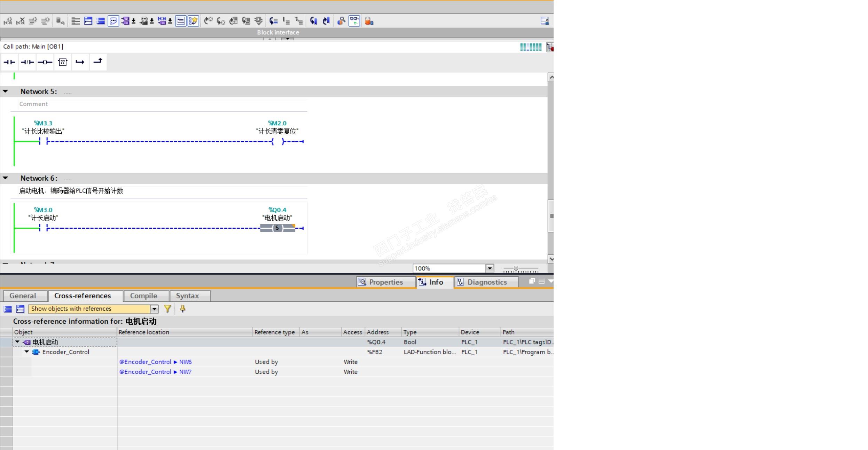868x450 pixels.
Task: Open the Diagnostics tab
Action: [486, 282]
